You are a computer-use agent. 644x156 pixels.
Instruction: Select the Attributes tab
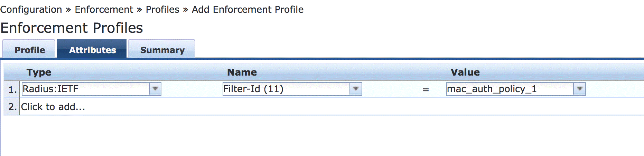tap(92, 50)
